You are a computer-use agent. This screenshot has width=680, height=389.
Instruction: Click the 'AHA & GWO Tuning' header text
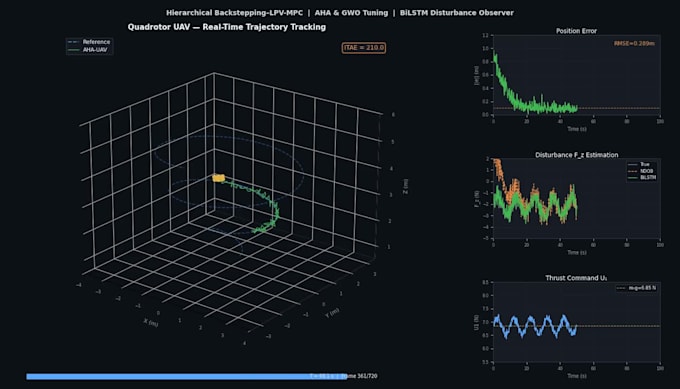tap(351, 13)
